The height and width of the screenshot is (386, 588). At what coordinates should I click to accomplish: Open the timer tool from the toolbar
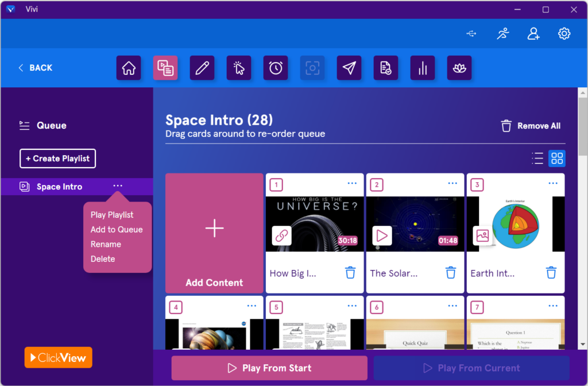[276, 68]
